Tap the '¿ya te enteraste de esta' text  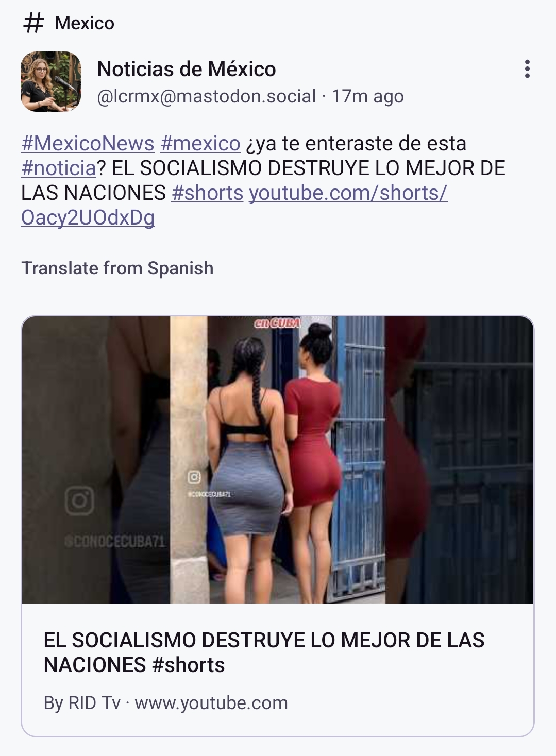click(x=356, y=143)
